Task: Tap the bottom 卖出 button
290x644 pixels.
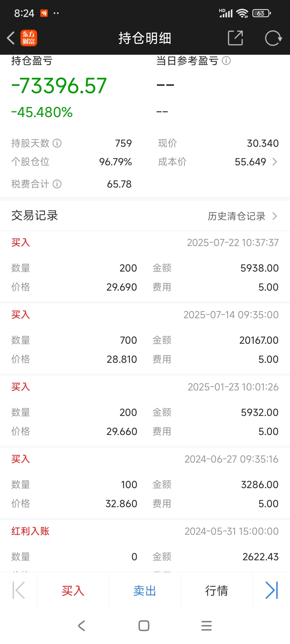Action: click(x=145, y=591)
